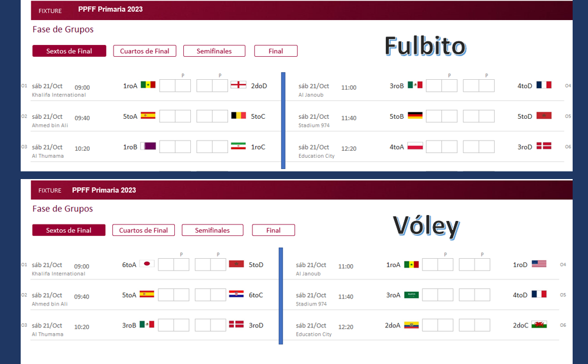Screen dimensions: 588x364
Task: Click the Poland flag beside 4toA
Action: click(x=415, y=146)
